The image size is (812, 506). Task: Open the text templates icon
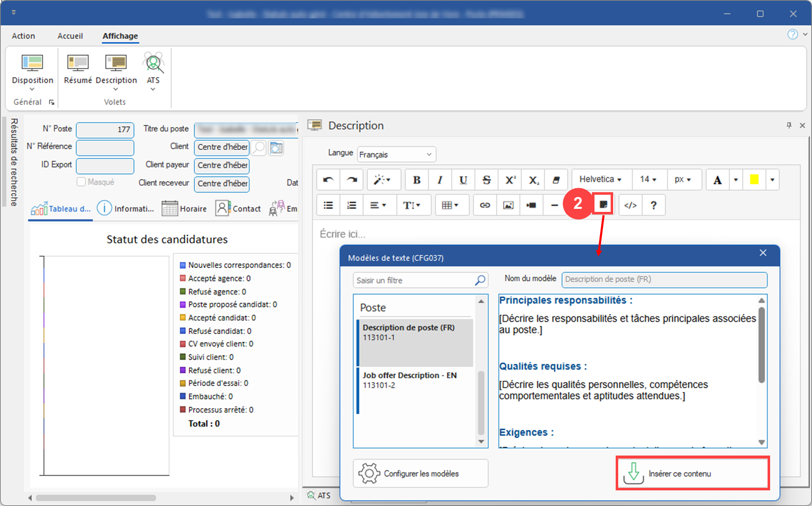pyautogui.click(x=603, y=205)
